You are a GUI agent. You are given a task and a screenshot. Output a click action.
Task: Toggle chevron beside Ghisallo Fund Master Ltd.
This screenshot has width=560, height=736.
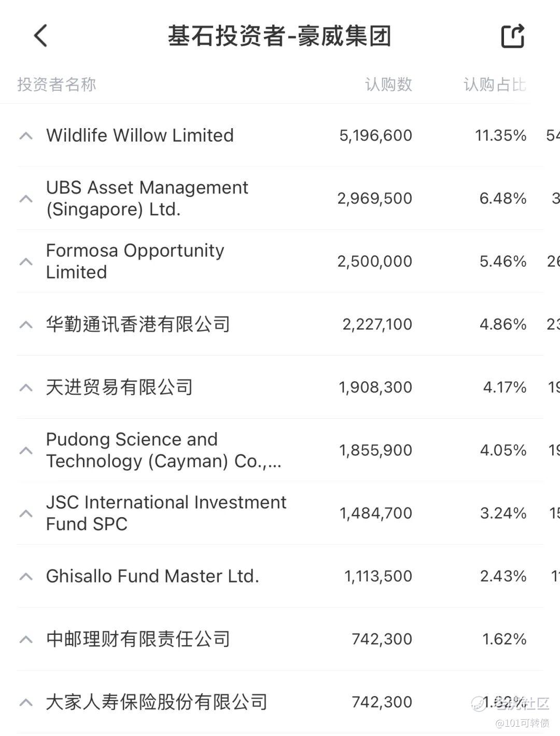(x=26, y=576)
